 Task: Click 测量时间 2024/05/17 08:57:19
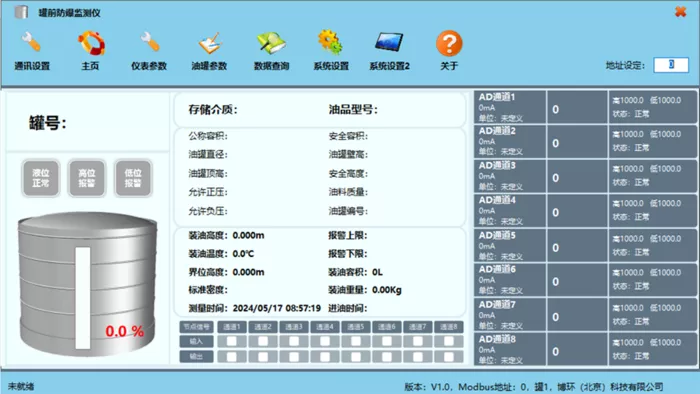pos(277,308)
